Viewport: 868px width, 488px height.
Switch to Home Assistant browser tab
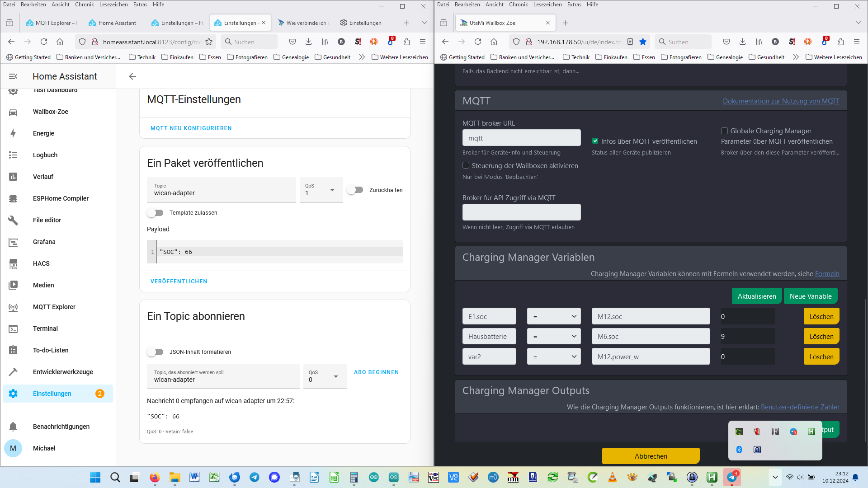[113, 23]
